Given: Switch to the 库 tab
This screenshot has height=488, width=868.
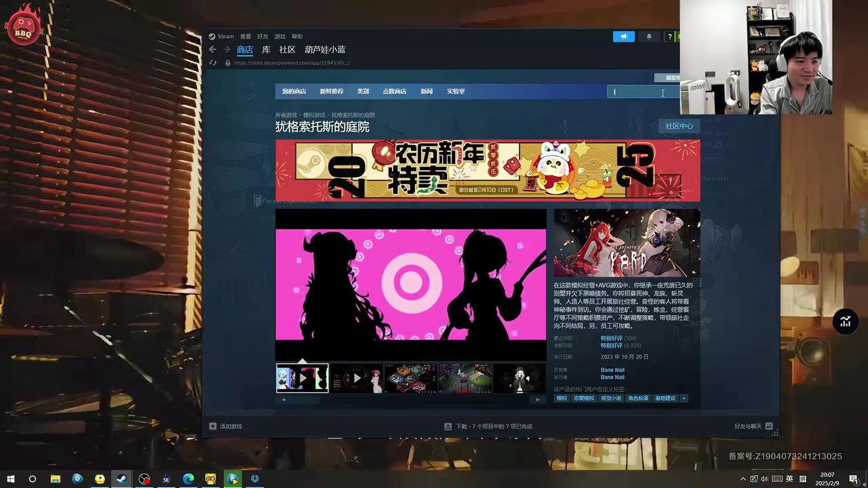Looking at the screenshot, I should [x=266, y=49].
